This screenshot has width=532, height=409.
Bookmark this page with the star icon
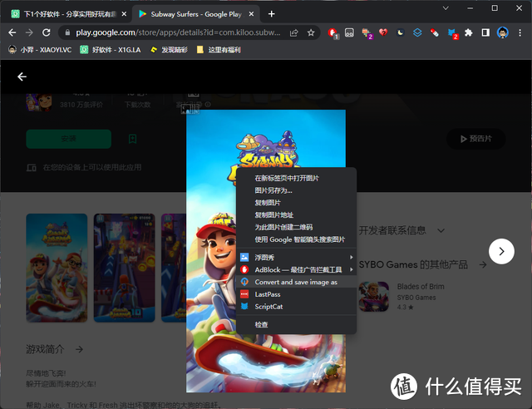311,33
